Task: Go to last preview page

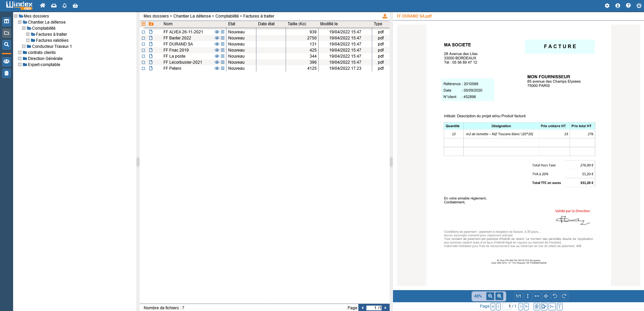Action: pos(526,306)
